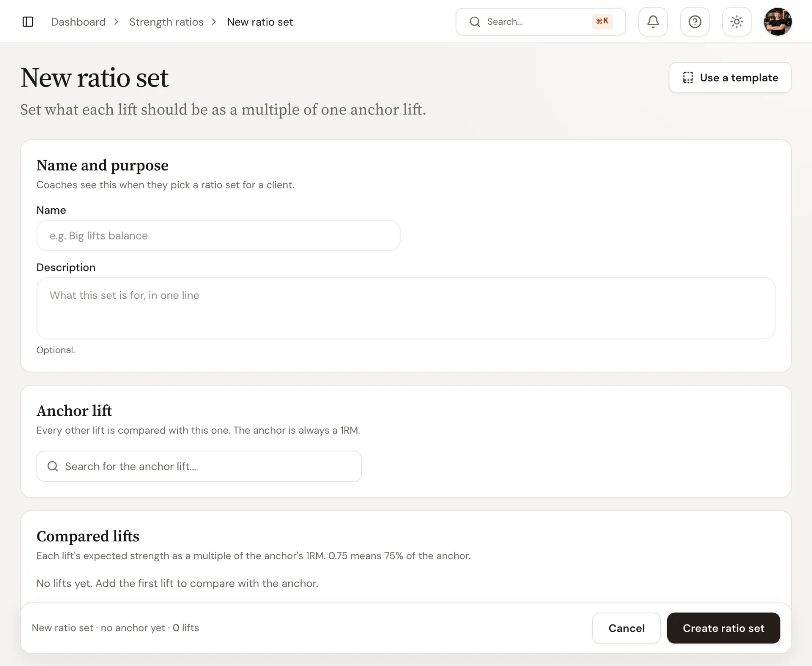Go to Strength ratios breadcrumb

pos(166,22)
